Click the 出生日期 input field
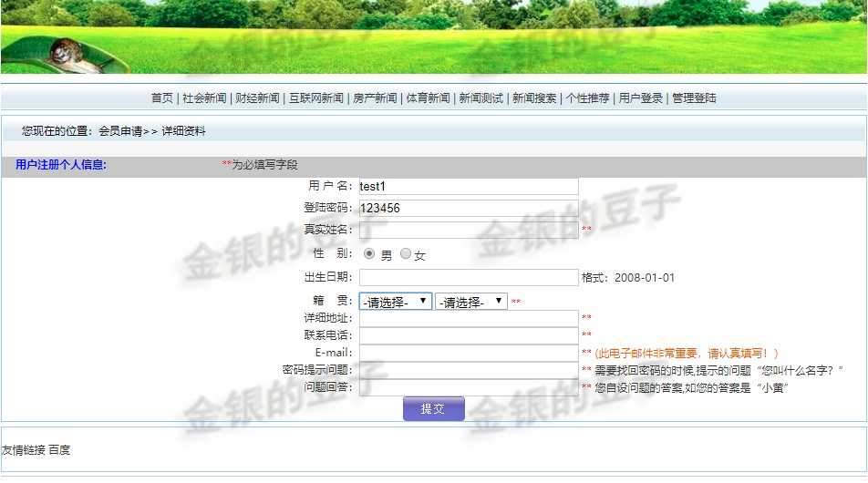Viewport: 868px width, 483px height. [469, 277]
